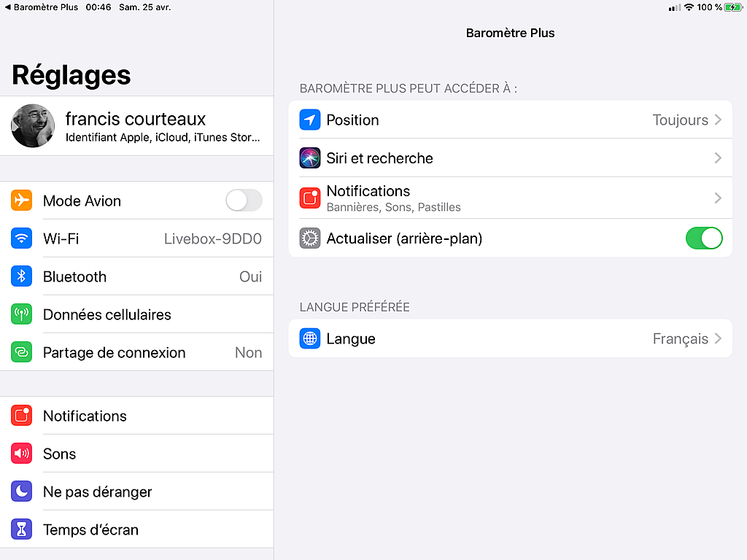Tap the green Données cellulaires antenna icon

[21, 314]
